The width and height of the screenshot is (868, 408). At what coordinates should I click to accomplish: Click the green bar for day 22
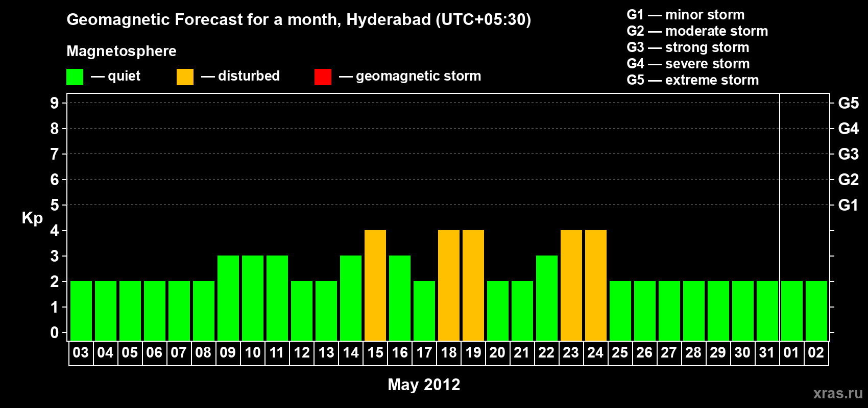pos(547,298)
